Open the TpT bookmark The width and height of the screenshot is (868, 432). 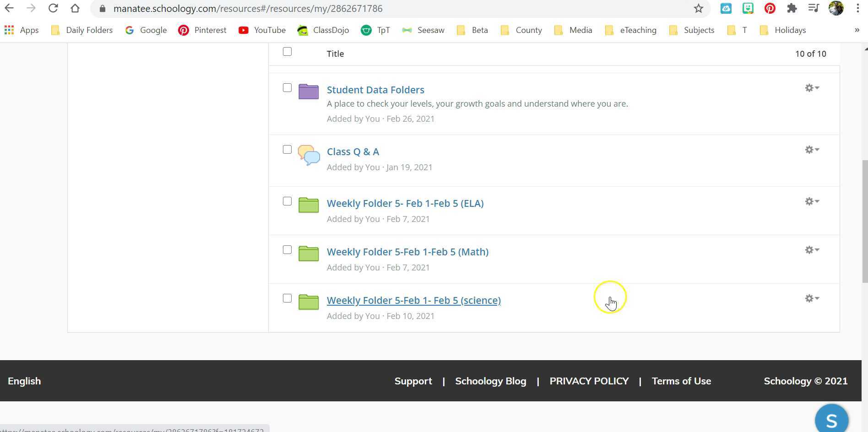(375, 30)
